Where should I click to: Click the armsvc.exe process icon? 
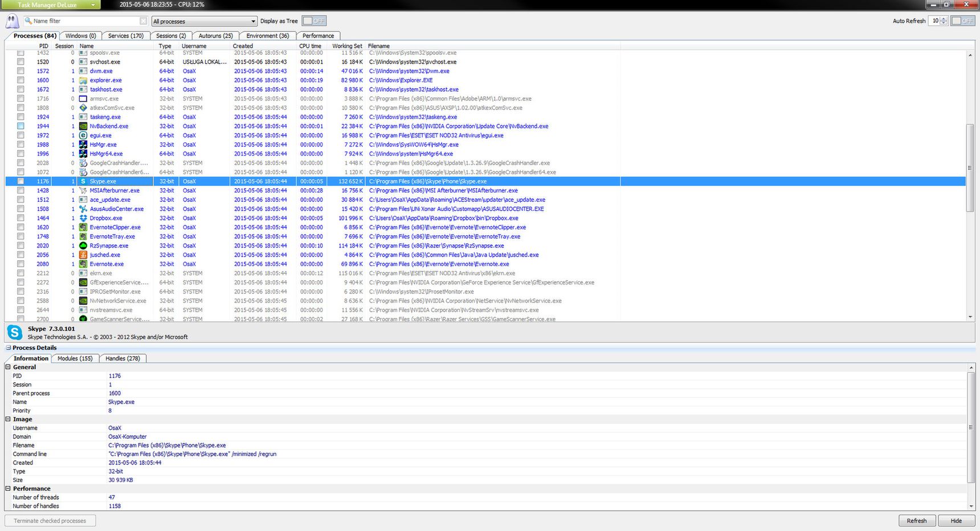83,99
